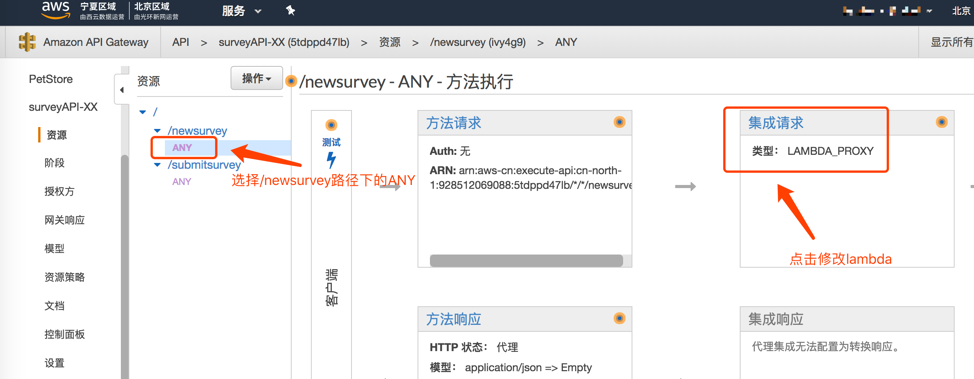Image resolution: width=974 pixels, height=379 pixels.
Task: Click the 客户端 client box label
Action: (331, 287)
